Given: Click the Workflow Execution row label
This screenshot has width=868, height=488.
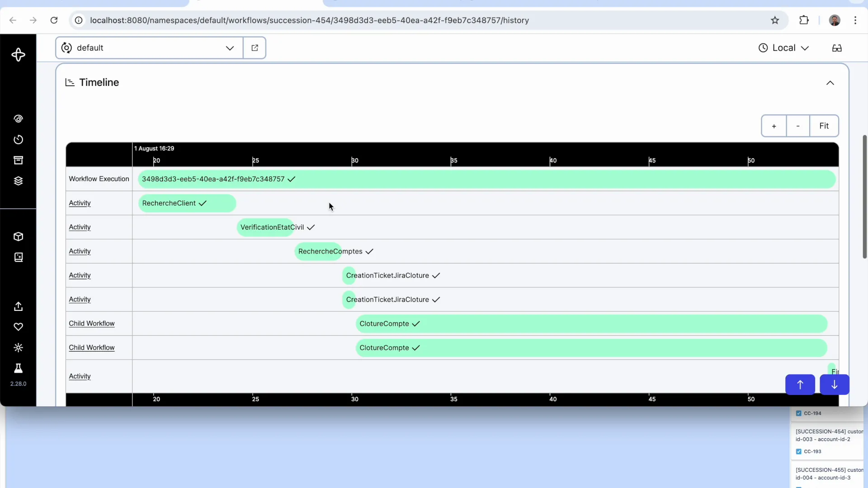Looking at the screenshot, I should (x=99, y=179).
